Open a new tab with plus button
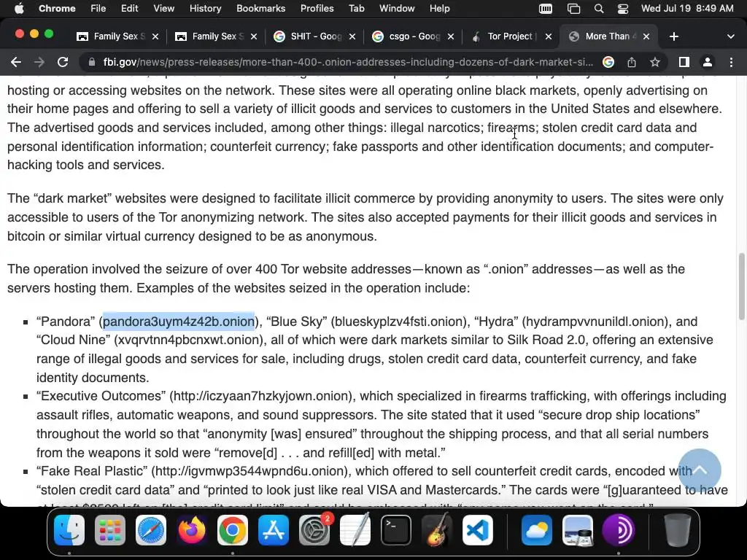747x560 pixels. coord(673,36)
